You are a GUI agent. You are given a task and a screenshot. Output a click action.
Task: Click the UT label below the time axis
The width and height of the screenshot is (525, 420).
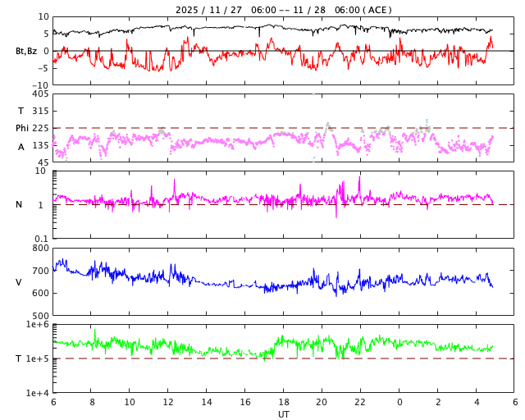(283, 414)
